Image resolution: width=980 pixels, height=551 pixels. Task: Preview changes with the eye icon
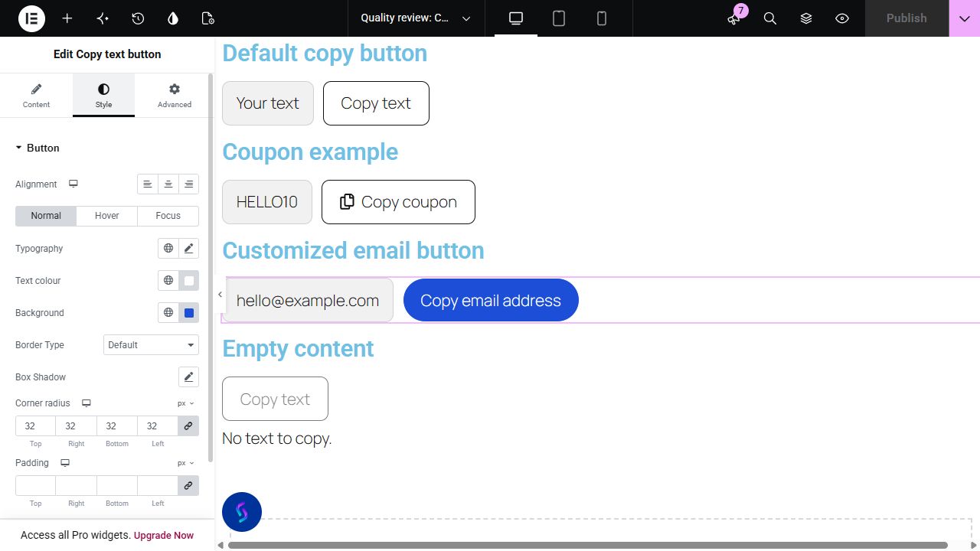[842, 18]
